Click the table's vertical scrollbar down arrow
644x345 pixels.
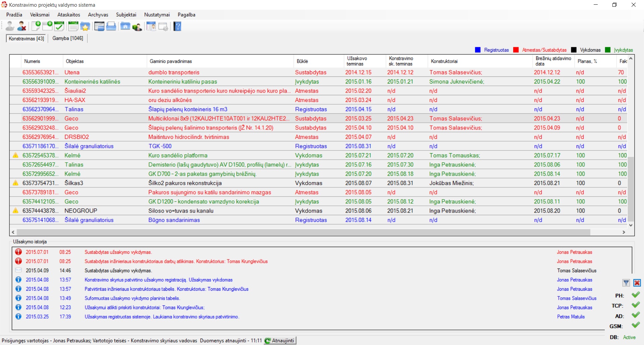(631, 225)
